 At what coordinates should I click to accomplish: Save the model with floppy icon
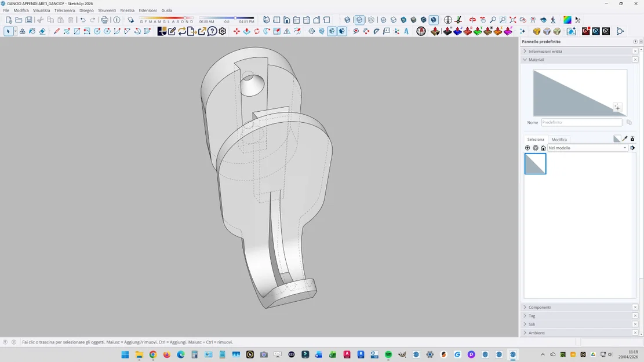29,20
